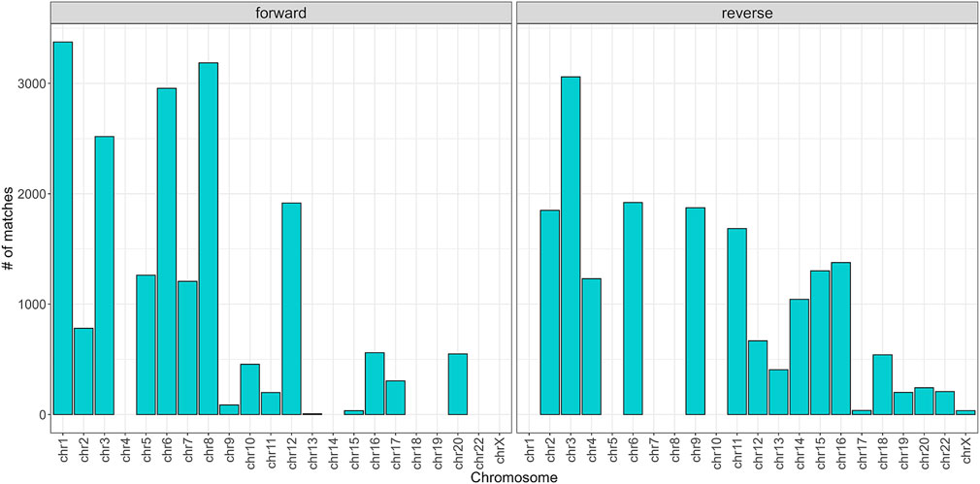Click the chr20 bar in reverse panel
The height and width of the screenshot is (484, 980).
pos(924,401)
